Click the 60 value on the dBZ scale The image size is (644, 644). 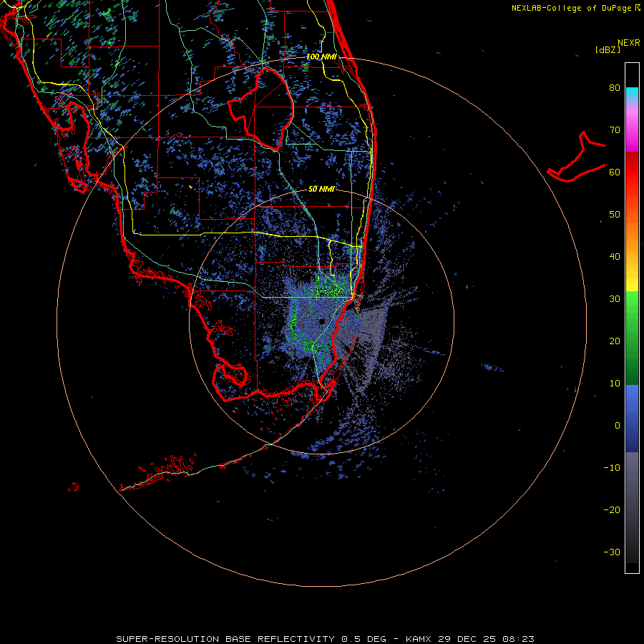615,172
